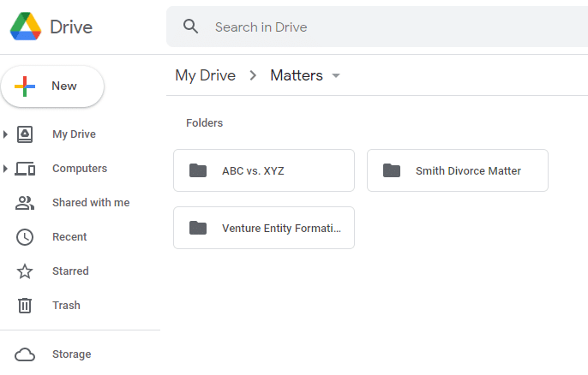Click the New button
The width and height of the screenshot is (588, 375).
[x=52, y=86]
